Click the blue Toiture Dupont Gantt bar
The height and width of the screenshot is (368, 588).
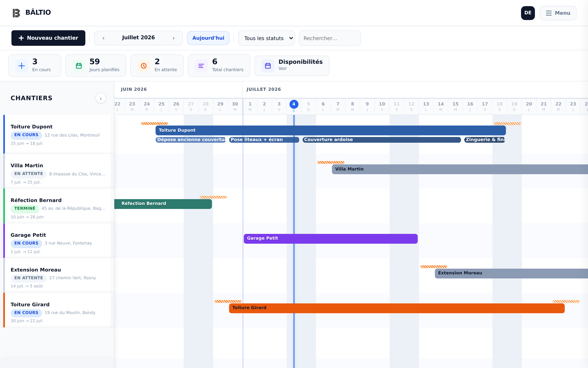coord(331,130)
